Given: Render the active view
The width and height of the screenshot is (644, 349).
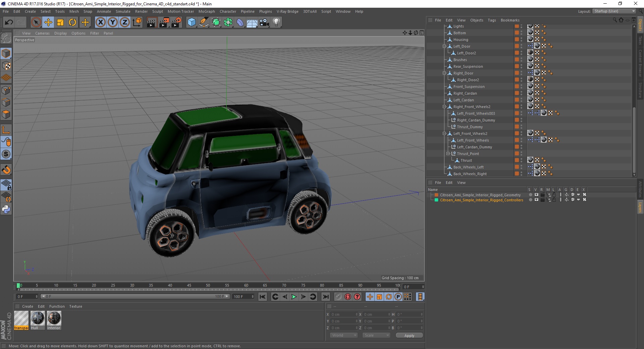Looking at the screenshot, I should pos(152,22).
